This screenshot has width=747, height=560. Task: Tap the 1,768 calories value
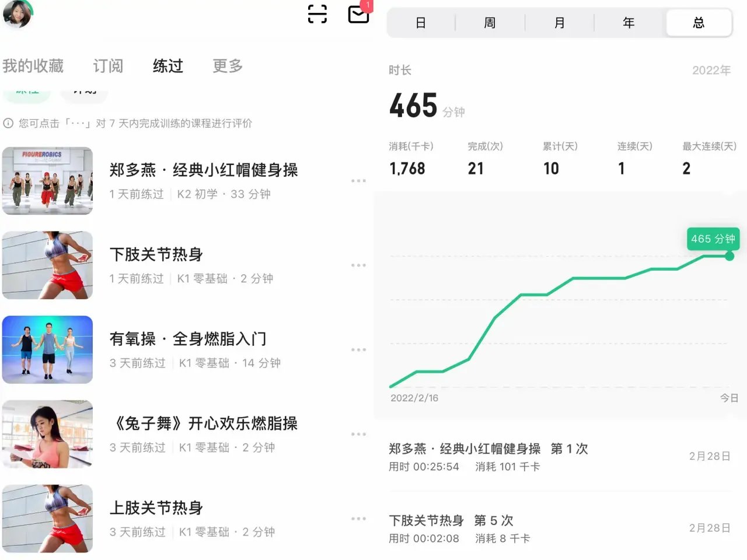click(x=407, y=169)
